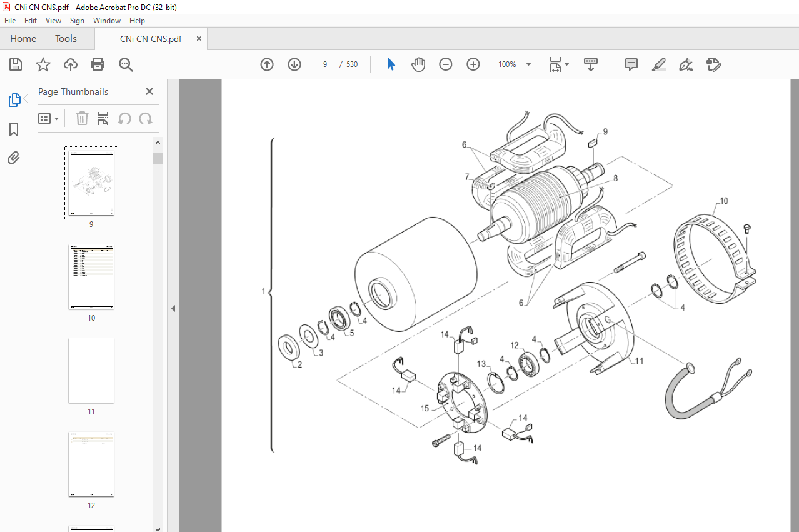Zoom in with the plus icon
This screenshot has height=532, width=799.
pos(473,64)
